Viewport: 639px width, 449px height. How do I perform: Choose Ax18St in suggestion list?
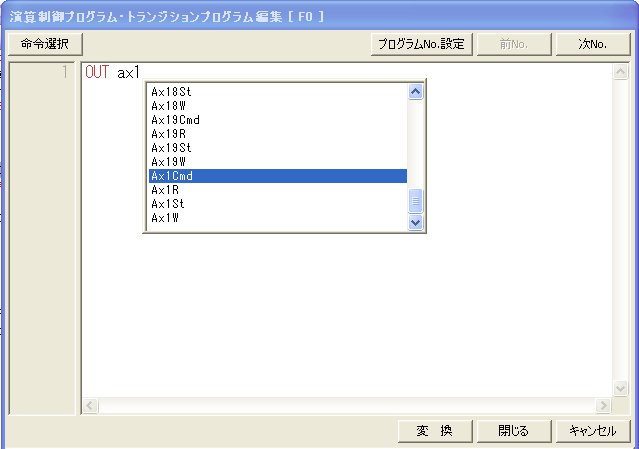tap(277, 92)
